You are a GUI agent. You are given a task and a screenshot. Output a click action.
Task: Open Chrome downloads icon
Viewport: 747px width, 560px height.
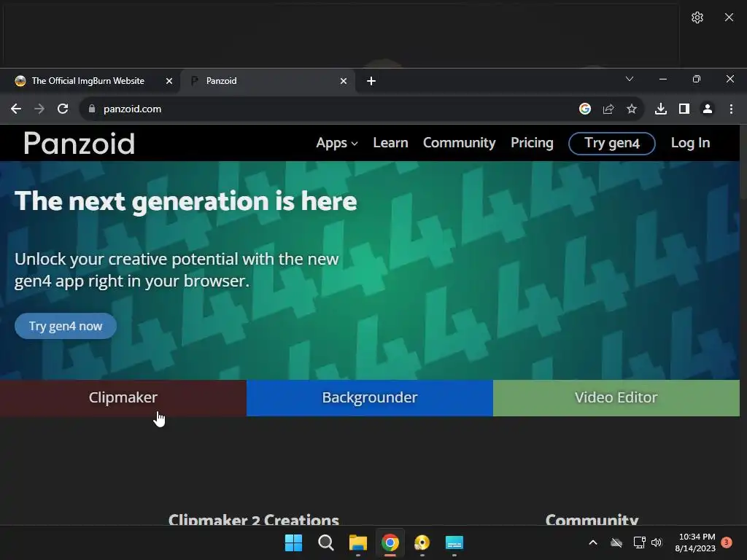661,109
